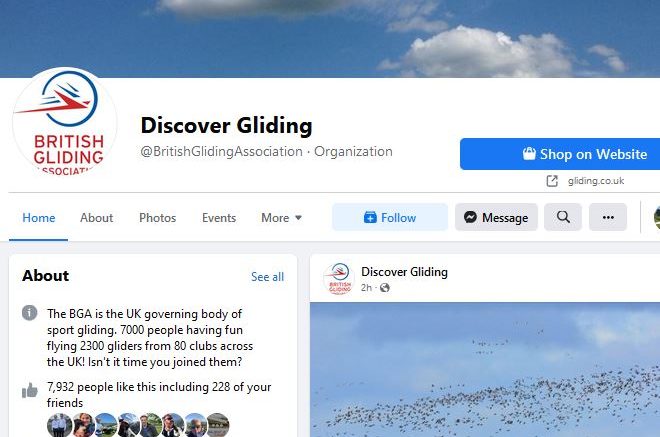This screenshot has width=660, height=437.
Task: Send a Message to the page
Action: pos(496,217)
